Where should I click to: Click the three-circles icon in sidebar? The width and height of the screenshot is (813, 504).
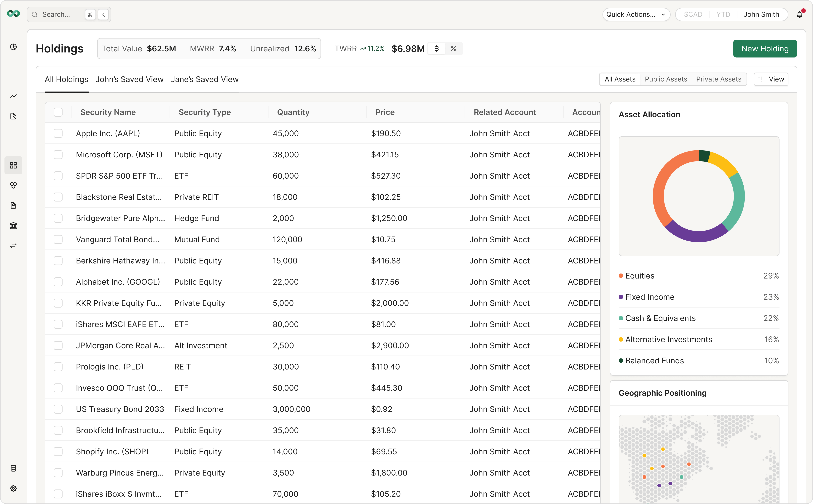tap(13, 185)
